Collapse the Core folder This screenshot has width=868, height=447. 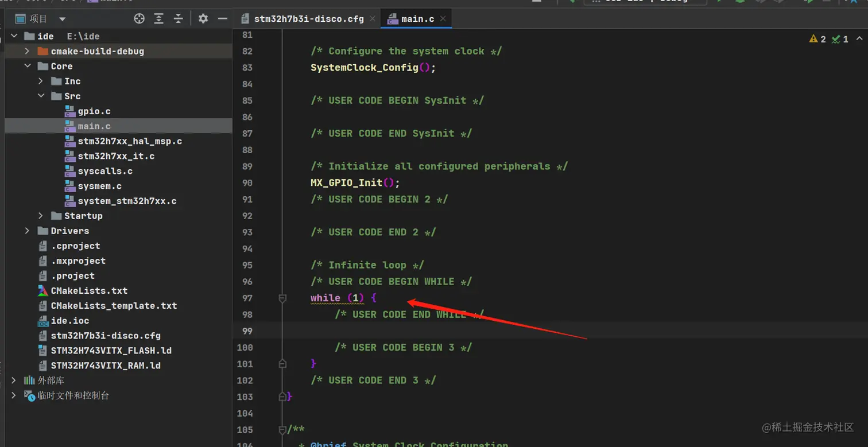pos(27,66)
